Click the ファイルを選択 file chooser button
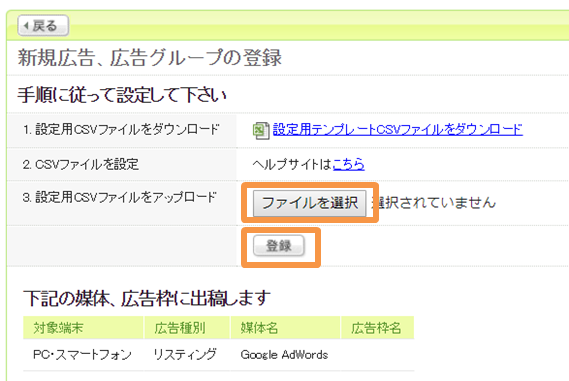The width and height of the screenshot is (569, 381). click(310, 203)
